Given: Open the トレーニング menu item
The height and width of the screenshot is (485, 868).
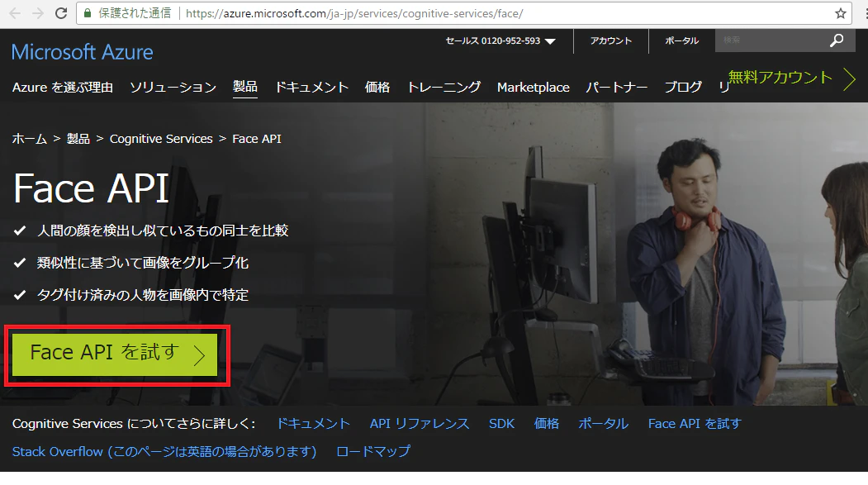Looking at the screenshot, I should pos(443,88).
